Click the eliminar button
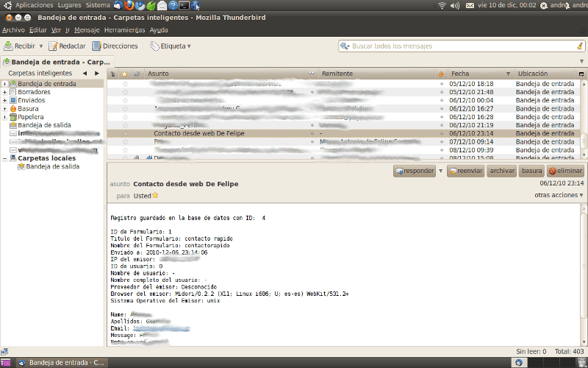Screen dimensions: 588x368 (565, 171)
